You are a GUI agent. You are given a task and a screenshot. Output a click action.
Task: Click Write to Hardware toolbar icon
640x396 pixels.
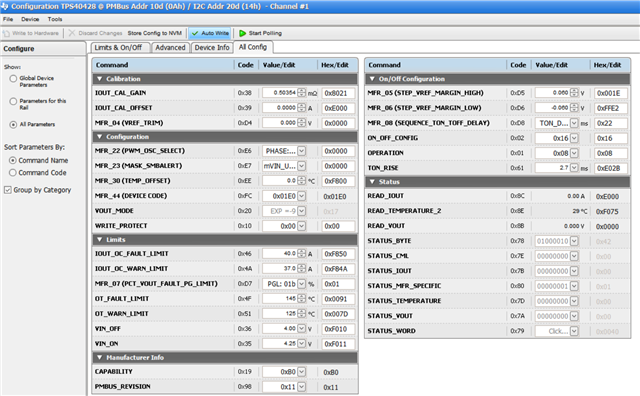tap(6, 33)
